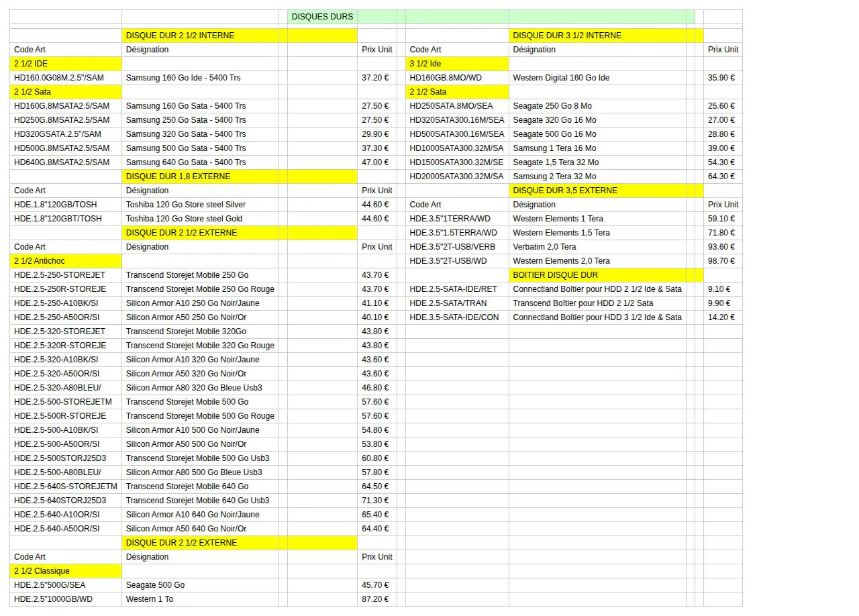Click the 37.30 € price
The width and height of the screenshot is (859, 616).
[377, 148]
